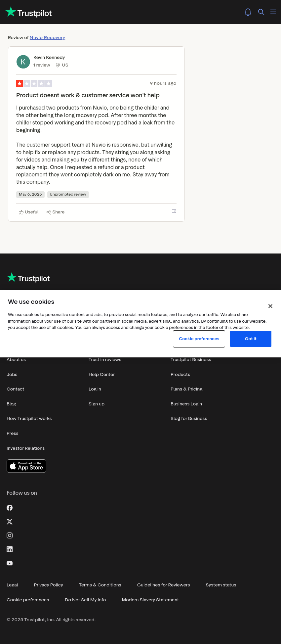
Task: Flag the review with flag icon
Action: point(174,212)
